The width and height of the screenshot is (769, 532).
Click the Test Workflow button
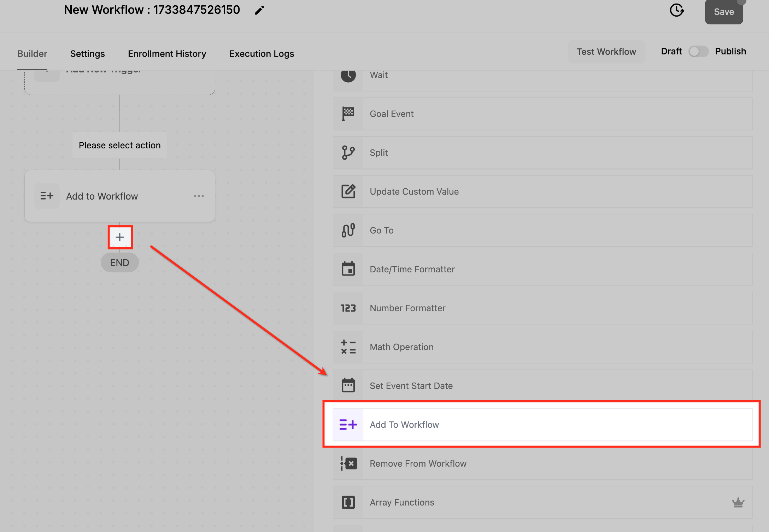point(606,52)
